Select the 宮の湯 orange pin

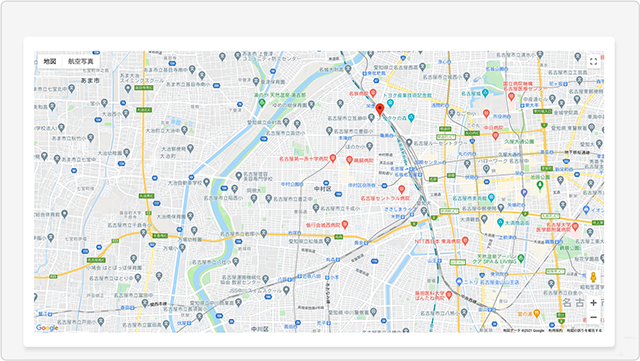(x=537, y=313)
